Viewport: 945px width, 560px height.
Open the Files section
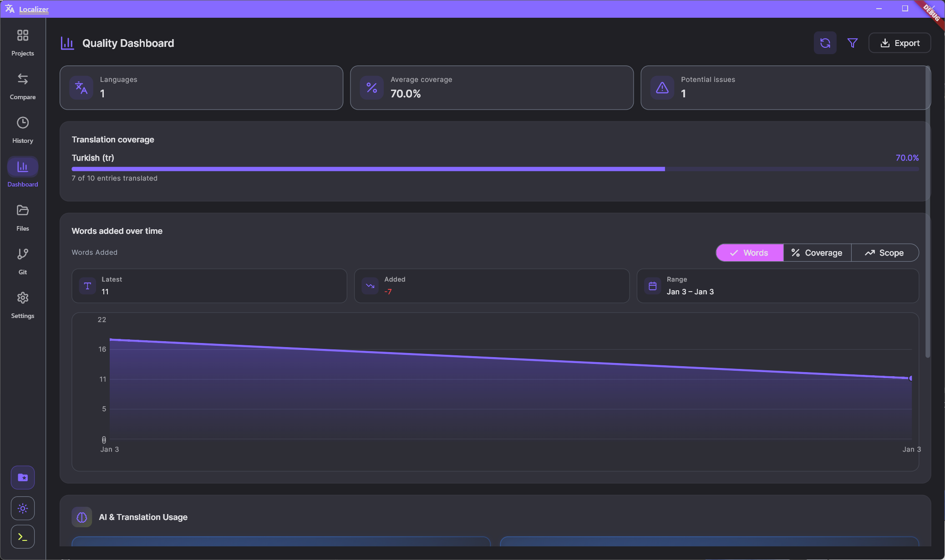pos(22,217)
